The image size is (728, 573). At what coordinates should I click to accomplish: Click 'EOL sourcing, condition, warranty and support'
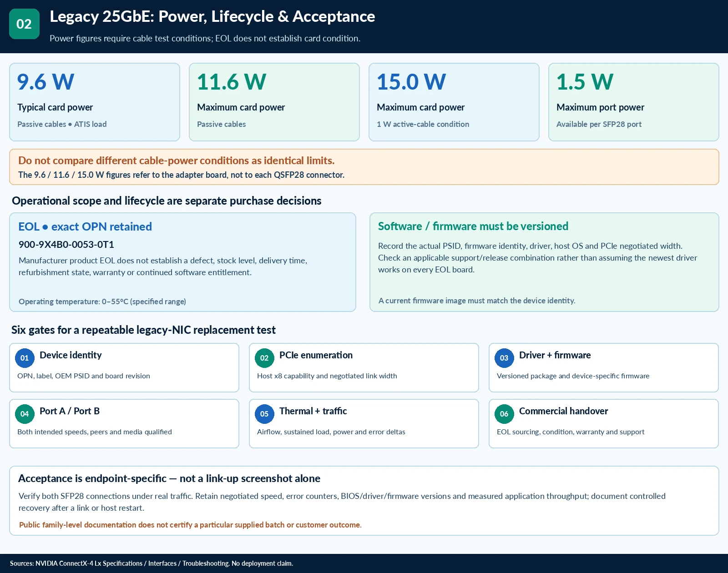pos(571,432)
